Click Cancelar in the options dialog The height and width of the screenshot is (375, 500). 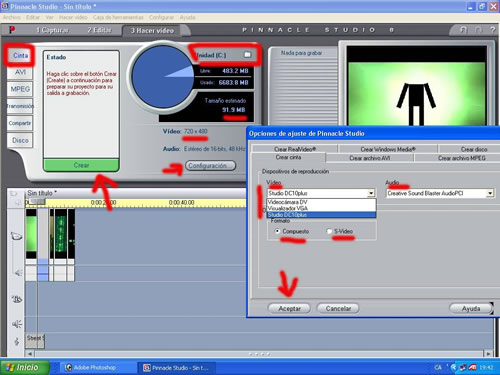click(x=338, y=308)
